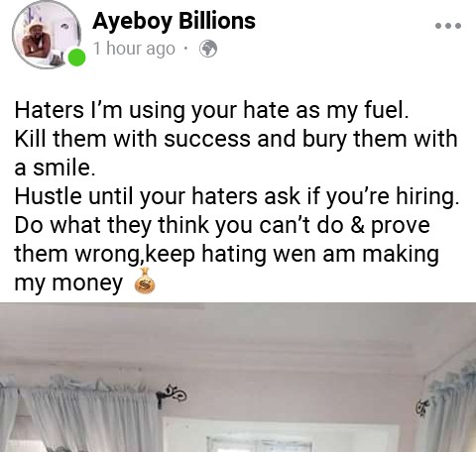This screenshot has height=452, width=476.
Task: Click the money bag emoji
Action: point(145,281)
